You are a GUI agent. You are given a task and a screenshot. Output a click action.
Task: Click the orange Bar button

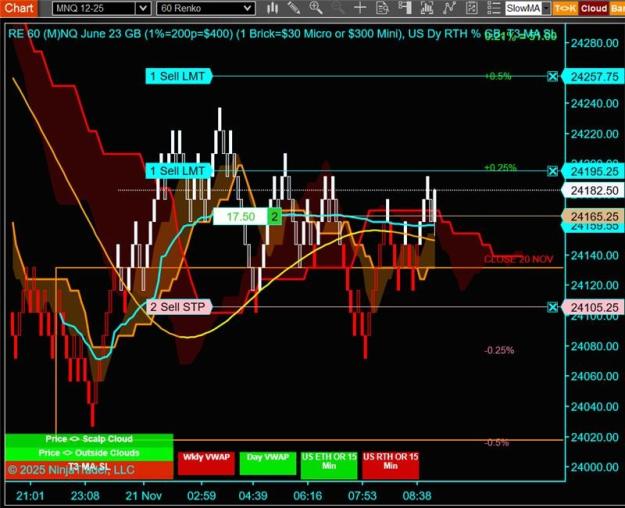click(x=617, y=8)
